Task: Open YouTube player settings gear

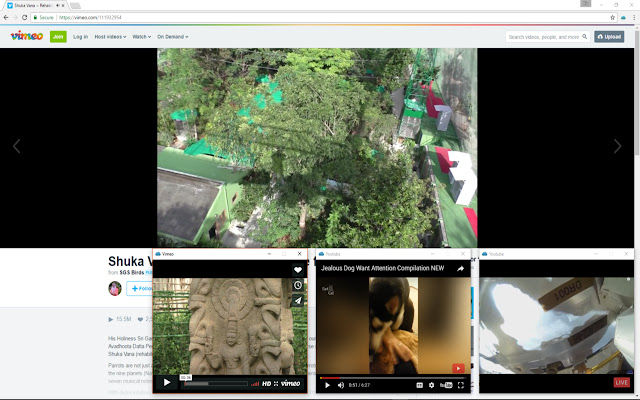Action: pos(432,385)
